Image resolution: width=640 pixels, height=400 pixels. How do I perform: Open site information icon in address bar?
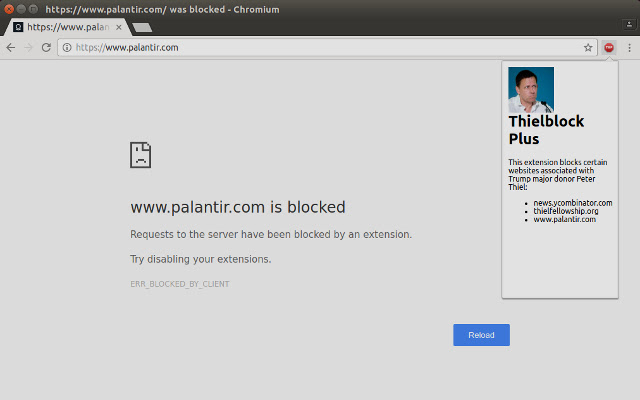tap(67, 47)
